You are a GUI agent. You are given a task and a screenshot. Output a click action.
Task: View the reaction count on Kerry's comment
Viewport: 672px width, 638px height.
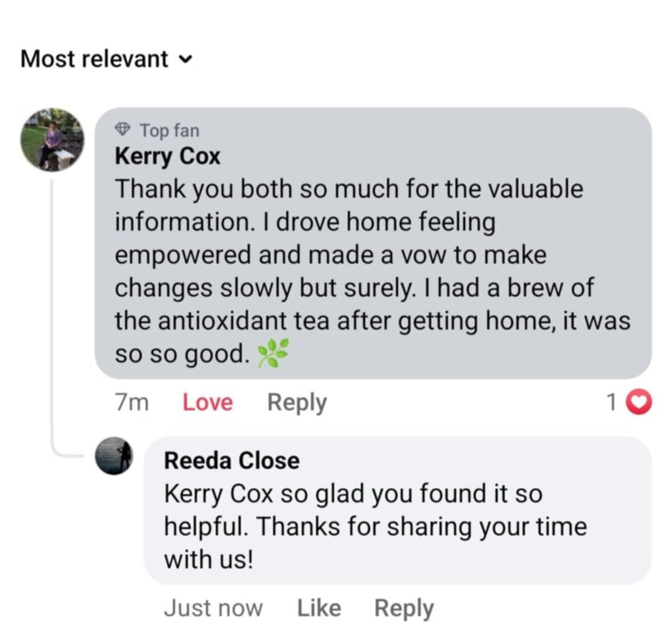tap(611, 404)
